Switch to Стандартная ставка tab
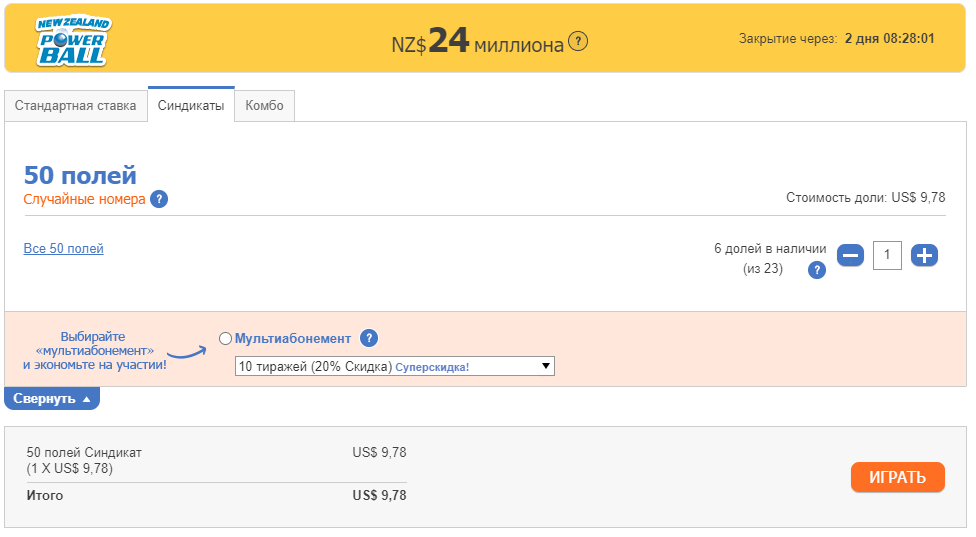Viewport: 976px width, 537px height. (x=75, y=106)
